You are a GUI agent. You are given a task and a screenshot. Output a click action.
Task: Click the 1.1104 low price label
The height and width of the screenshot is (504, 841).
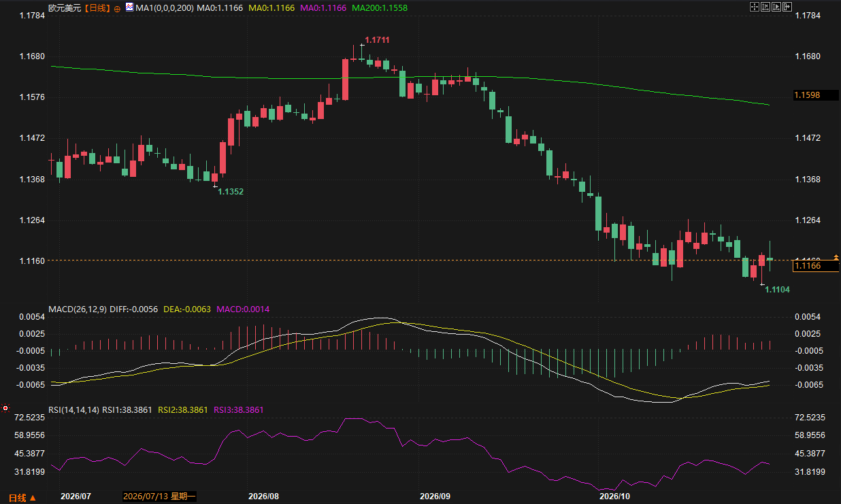tap(778, 290)
